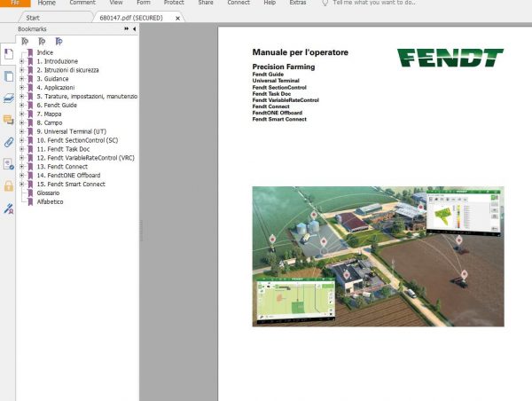Collapse the Bookmarks panel with arrow
This screenshot has width=532, height=401.
point(135,29)
